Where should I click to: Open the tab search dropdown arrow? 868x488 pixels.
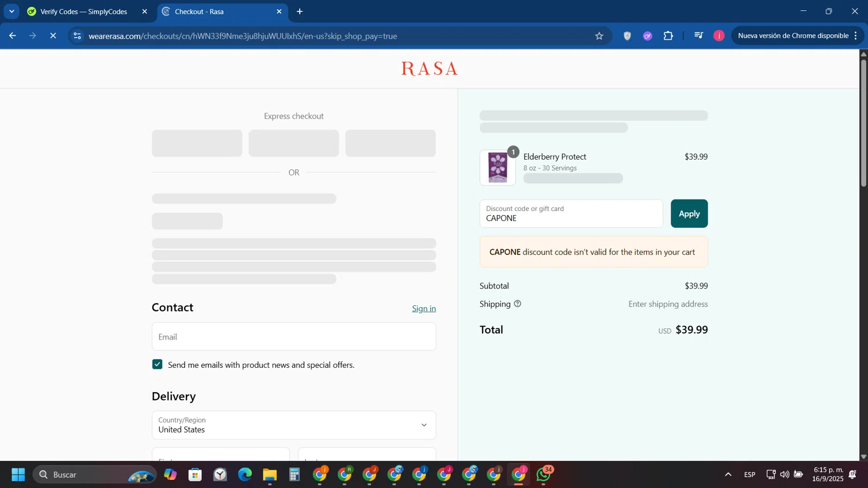tap(12, 12)
